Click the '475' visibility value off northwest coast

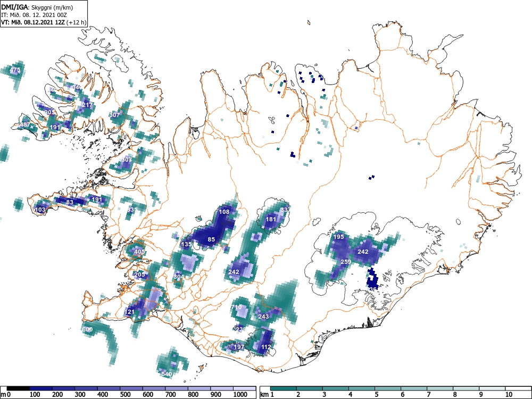(15, 70)
